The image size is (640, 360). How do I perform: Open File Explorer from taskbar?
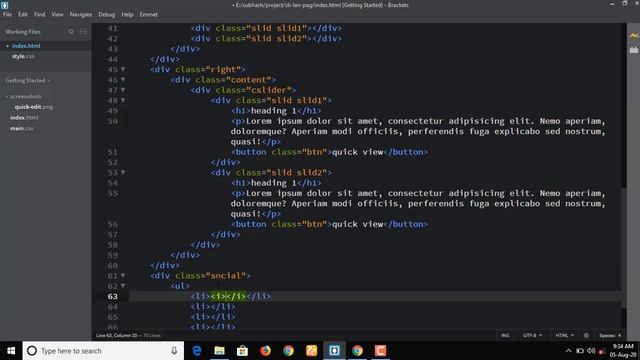[220, 351]
